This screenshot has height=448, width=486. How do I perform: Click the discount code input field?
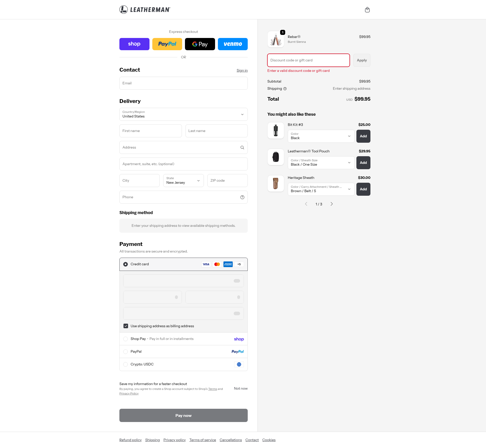[x=308, y=60]
